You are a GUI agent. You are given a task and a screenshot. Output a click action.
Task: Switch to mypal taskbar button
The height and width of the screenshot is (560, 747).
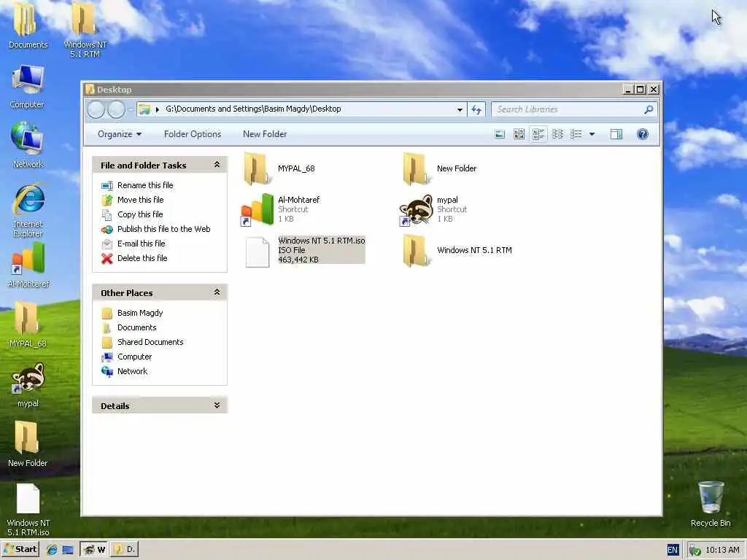pyautogui.click(x=93, y=550)
